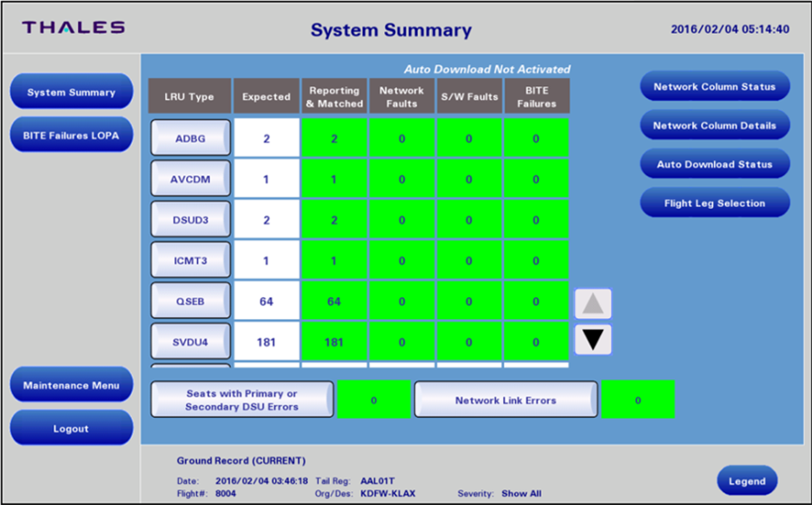Select the ICMT3 LRU type
812x505 pixels.
coord(190,260)
